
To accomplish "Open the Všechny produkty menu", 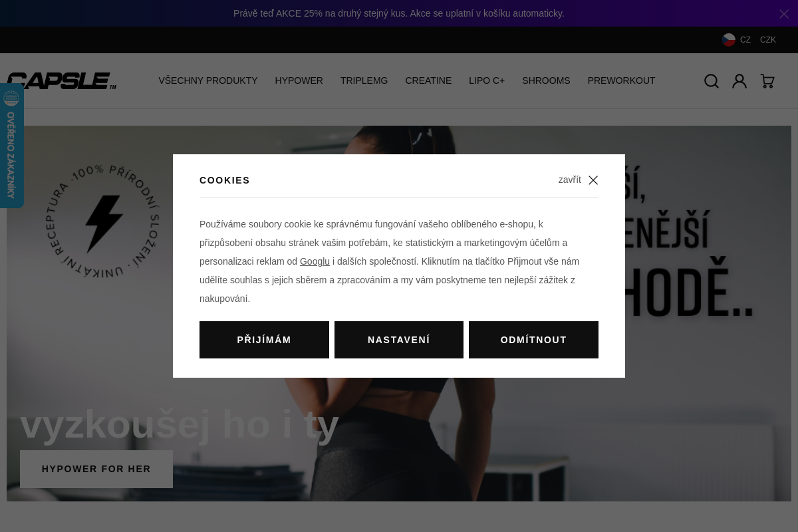I will coord(208,80).
